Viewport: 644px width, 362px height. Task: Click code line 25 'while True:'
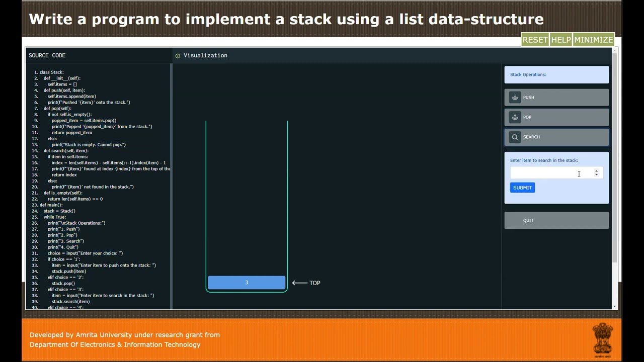coord(55,217)
